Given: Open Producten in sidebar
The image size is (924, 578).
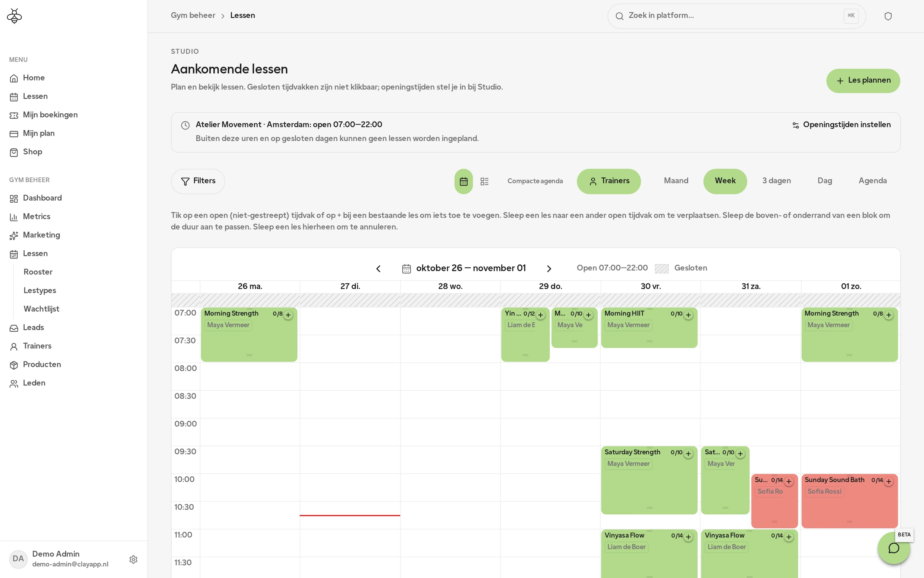Looking at the screenshot, I should [42, 365].
